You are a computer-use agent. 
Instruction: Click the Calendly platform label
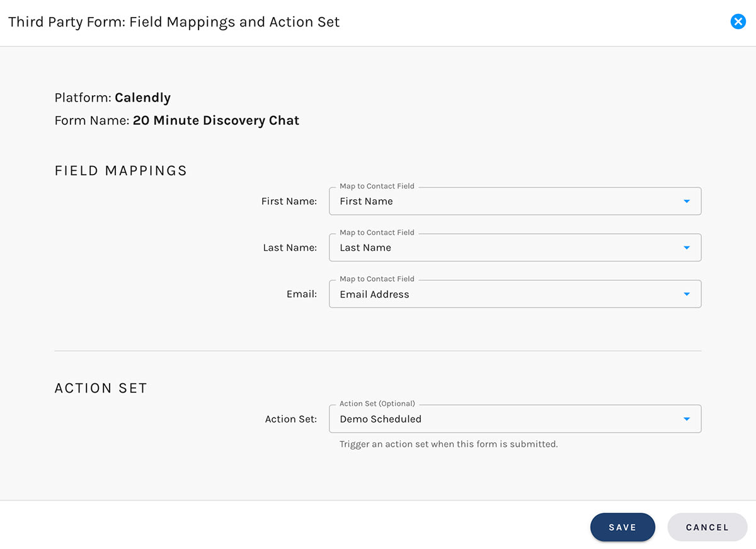[142, 98]
